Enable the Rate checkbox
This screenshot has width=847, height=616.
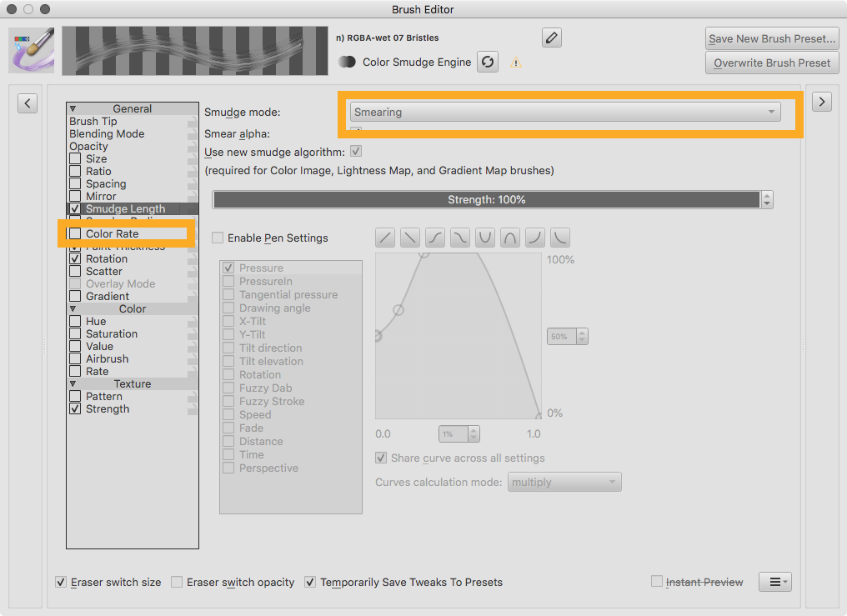tap(75, 372)
